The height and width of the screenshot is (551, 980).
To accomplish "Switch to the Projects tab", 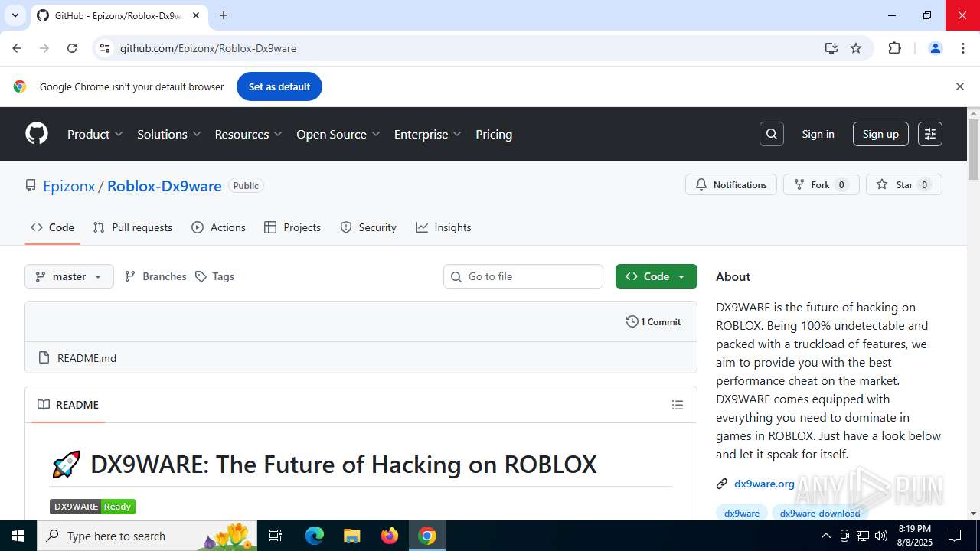I will 292,227.
